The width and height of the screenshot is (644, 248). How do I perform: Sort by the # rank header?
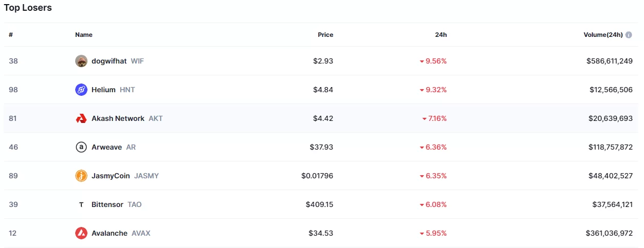pos(11,35)
